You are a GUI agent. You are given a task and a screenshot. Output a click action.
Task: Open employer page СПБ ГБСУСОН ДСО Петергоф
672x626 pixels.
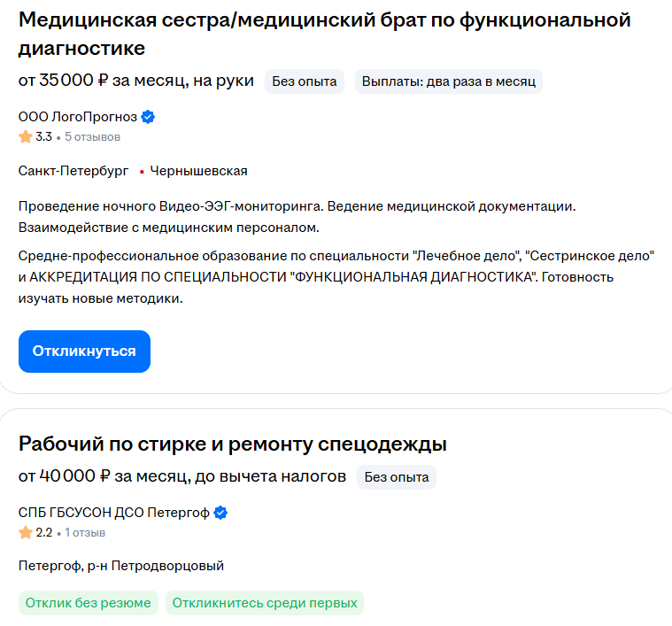click(113, 513)
